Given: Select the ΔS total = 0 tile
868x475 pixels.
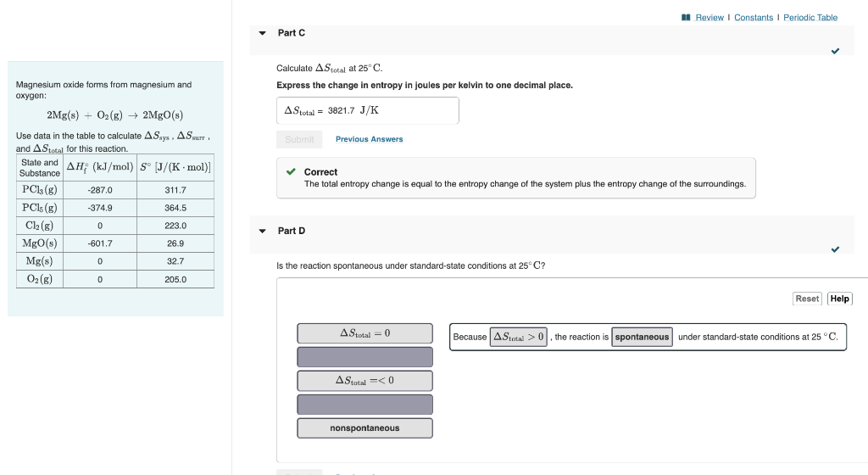Looking at the screenshot, I should tap(364, 333).
